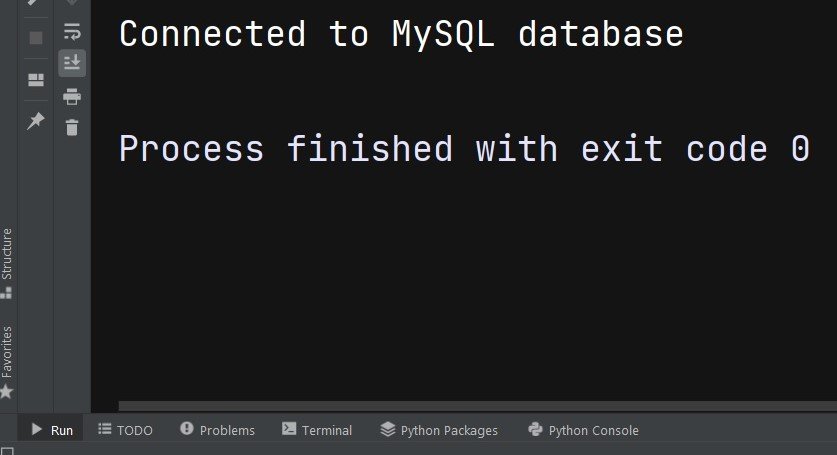Image resolution: width=837 pixels, height=455 pixels.
Task: Open the TODO tab
Action: tap(126, 430)
